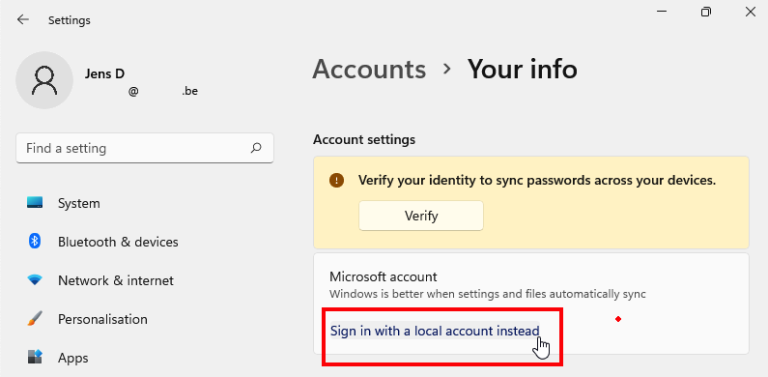Click Sign in with a local account instead
Screen dimensions: 768x377
(434, 331)
